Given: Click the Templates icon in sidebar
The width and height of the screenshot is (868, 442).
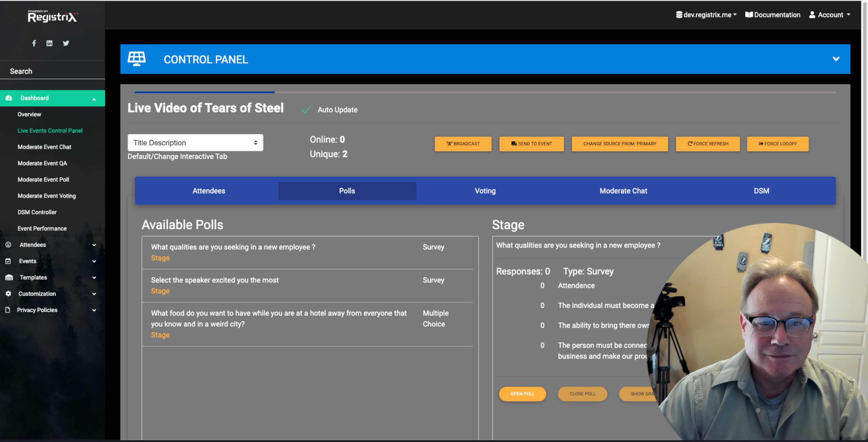Looking at the screenshot, I should [x=9, y=277].
